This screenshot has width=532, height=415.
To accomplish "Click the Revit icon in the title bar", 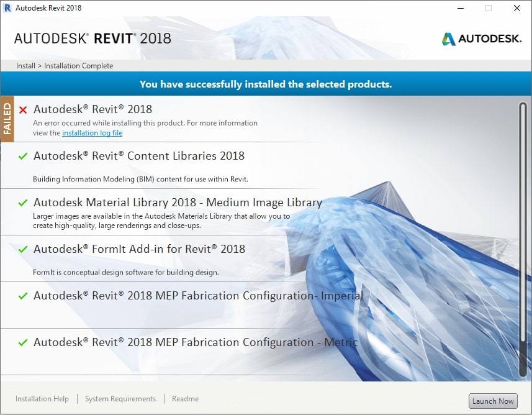I will coord(7,8).
